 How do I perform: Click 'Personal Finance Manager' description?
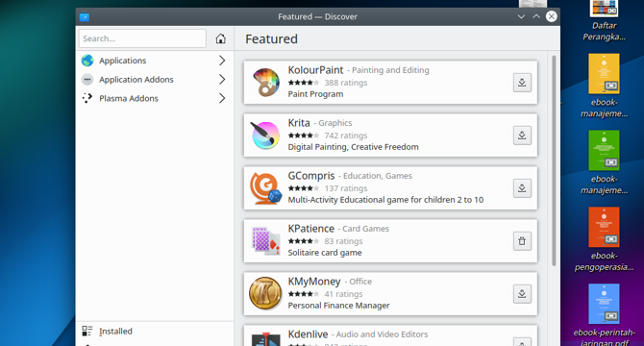coord(339,306)
